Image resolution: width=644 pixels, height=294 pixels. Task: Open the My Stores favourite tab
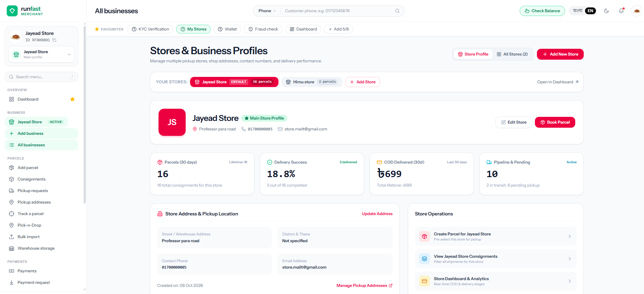tap(193, 29)
